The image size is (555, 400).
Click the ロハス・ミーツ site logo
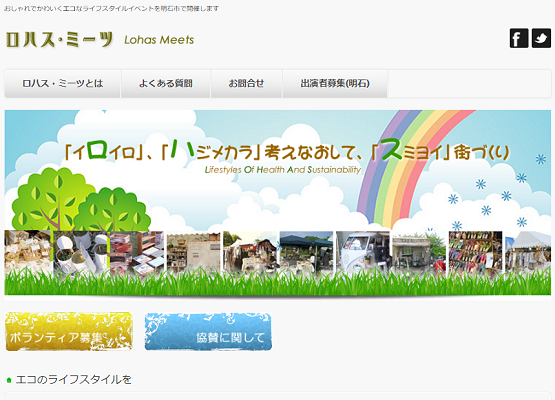point(59,39)
